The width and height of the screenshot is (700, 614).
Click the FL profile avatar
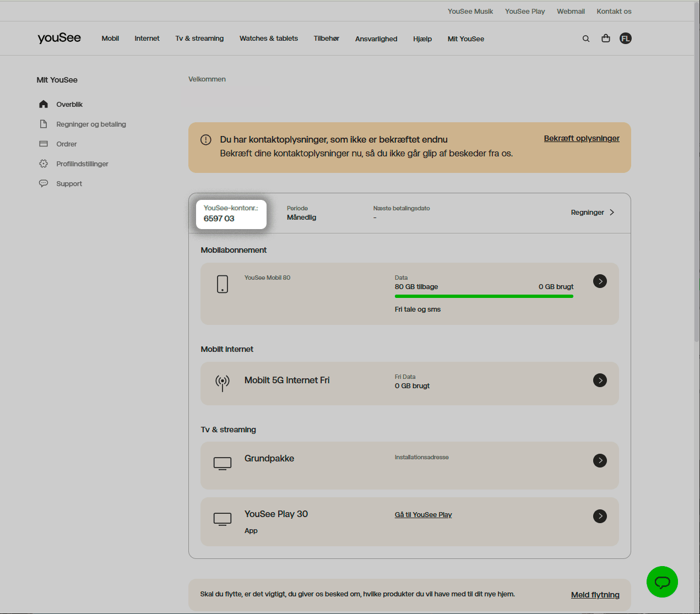(x=625, y=39)
